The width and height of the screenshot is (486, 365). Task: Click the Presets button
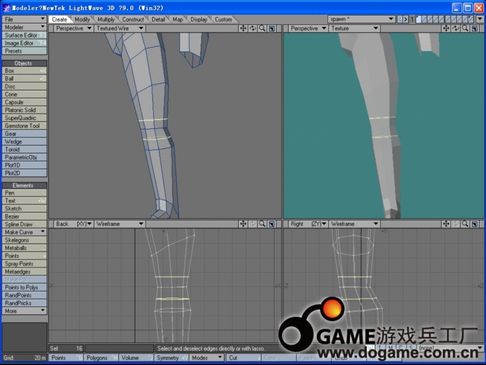click(24, 51)
